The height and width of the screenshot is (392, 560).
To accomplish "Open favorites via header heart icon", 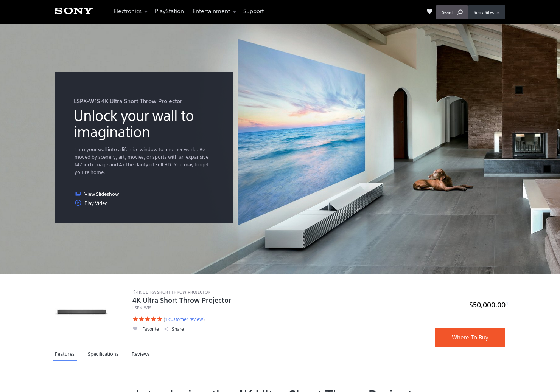I will (429, 11).
